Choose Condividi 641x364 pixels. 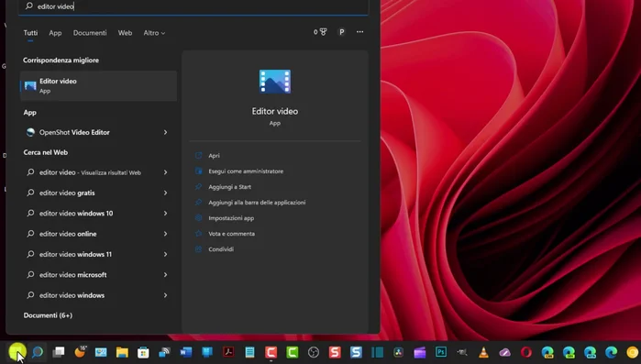click(x=221, y=249)
